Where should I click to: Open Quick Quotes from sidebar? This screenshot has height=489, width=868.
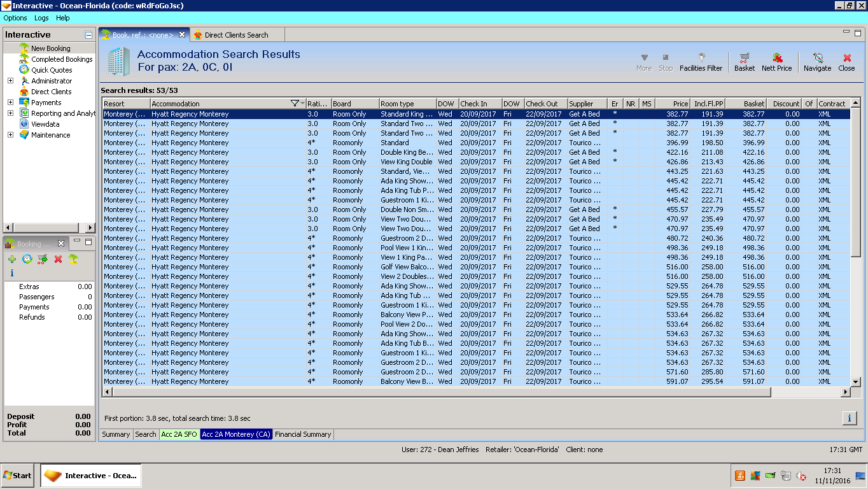pos(52,70)
